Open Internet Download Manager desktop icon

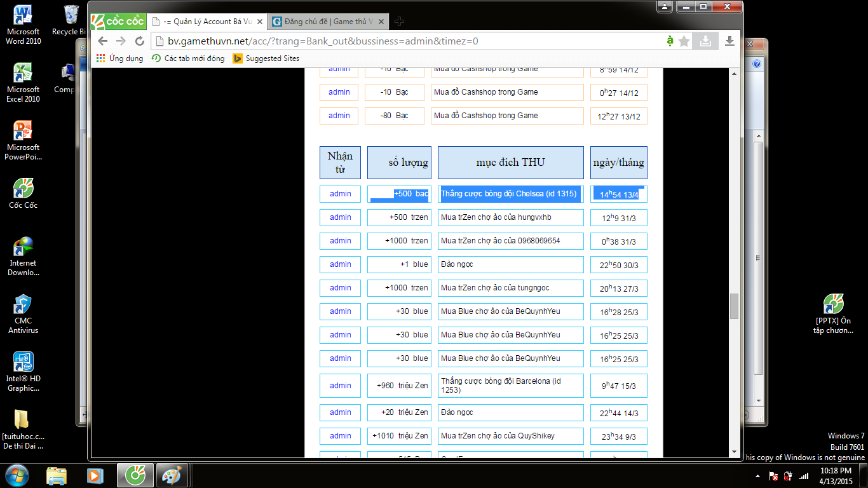click(24, 257)
